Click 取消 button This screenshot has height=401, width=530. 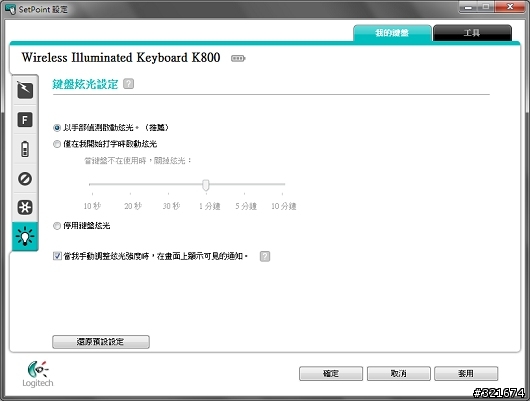399,374
